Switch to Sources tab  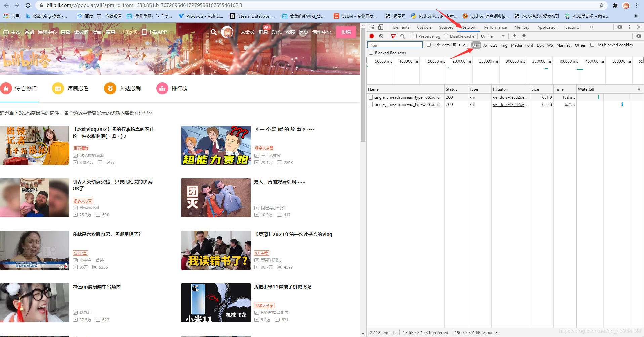[446, 27]
